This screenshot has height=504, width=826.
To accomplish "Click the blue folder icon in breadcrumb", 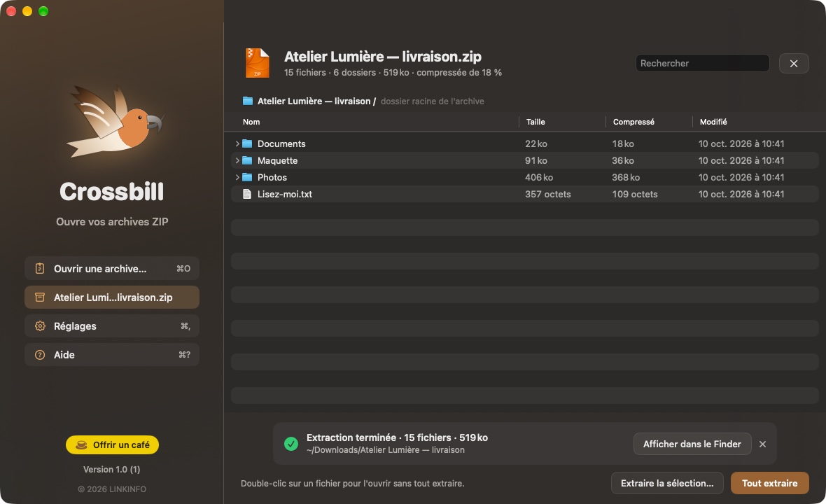I will point(248,101).
